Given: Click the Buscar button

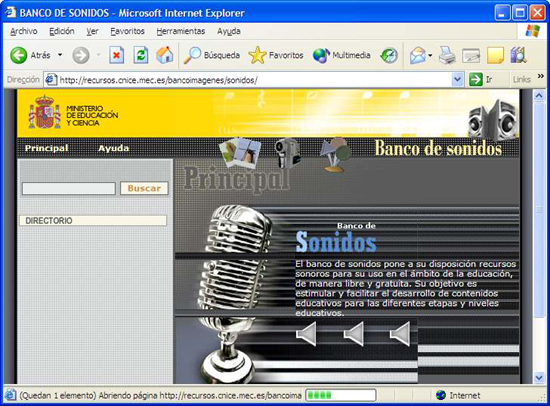Looking at the screenshot, I should pyautogui.click(x=144, y=188).
